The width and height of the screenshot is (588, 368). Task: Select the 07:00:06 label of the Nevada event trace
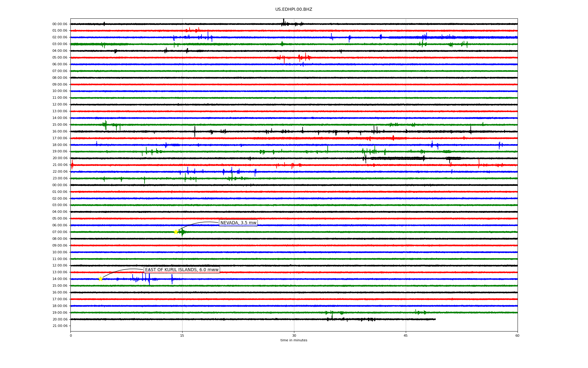pyautogui.click(x=60, y=232)
